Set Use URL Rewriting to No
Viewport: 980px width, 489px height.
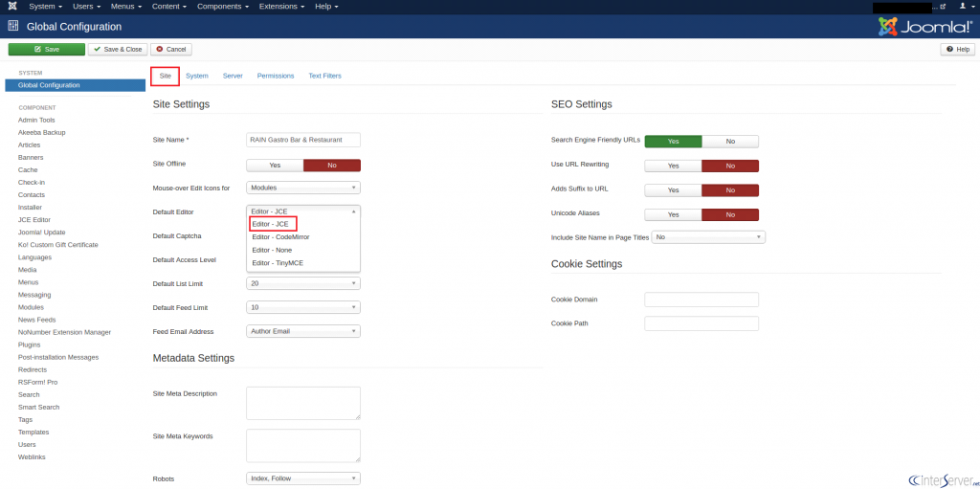(x=730, y=167)
